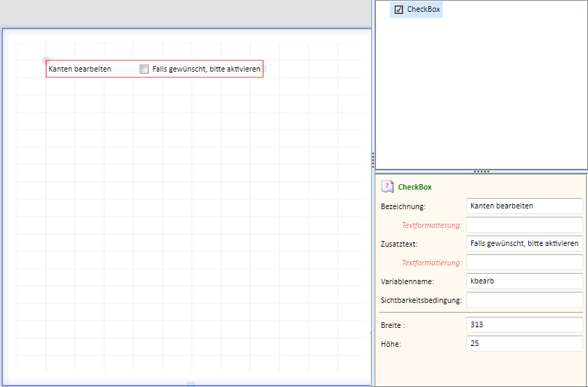The image size is (588, 387).
Task: Click the green CheckBox heading in the properties panel
Action: point(415,187)
